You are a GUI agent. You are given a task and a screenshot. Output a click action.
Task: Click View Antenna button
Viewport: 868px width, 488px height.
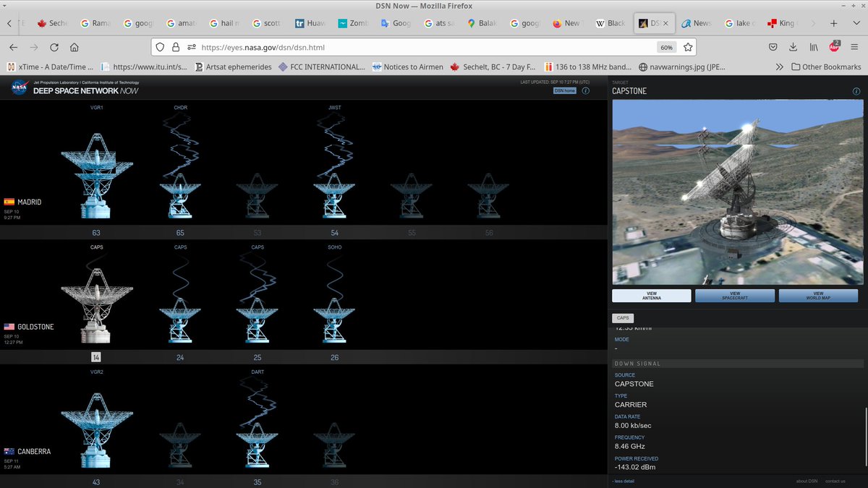point(652,296)
